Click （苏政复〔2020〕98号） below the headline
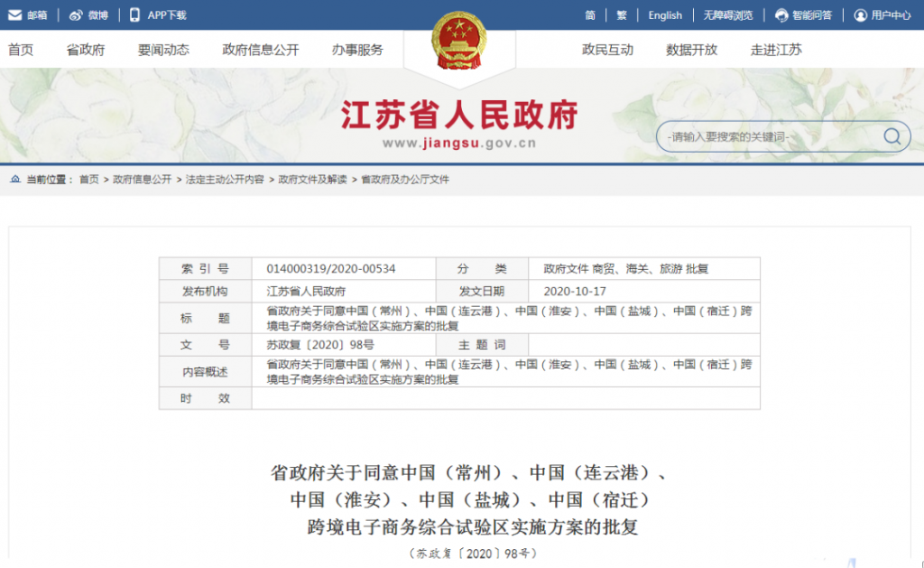Screen dimensions: 924x568 tap(473, 554)
